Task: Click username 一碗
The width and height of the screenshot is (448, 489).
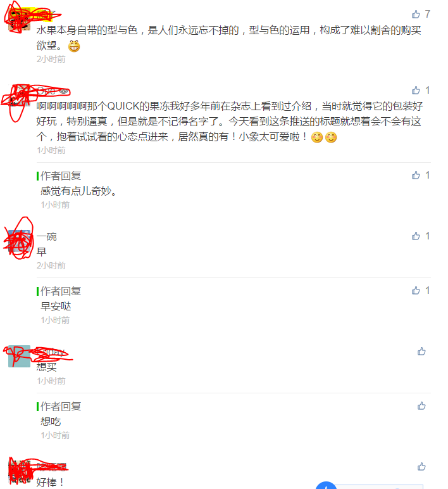Action: [x=46, y=236]
